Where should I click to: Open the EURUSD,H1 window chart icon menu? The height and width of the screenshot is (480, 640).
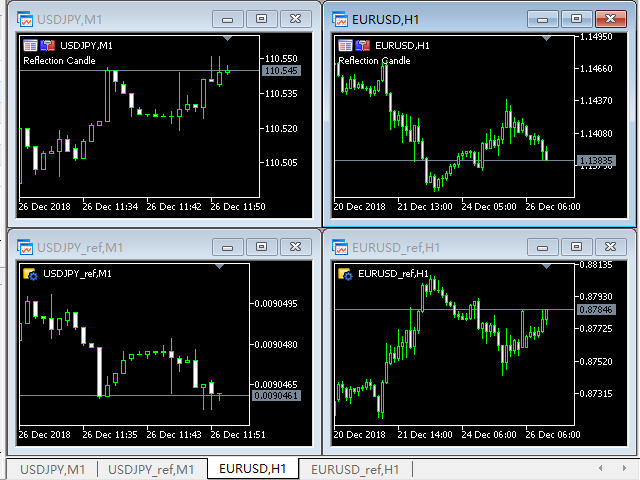340,19
